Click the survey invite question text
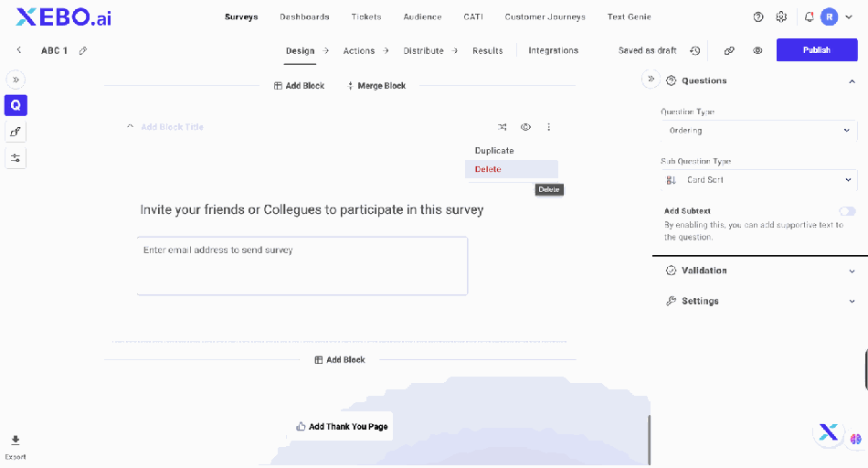The width and height of the screenshot is (868, 468). pyautogui.click(x=312, y=209)
